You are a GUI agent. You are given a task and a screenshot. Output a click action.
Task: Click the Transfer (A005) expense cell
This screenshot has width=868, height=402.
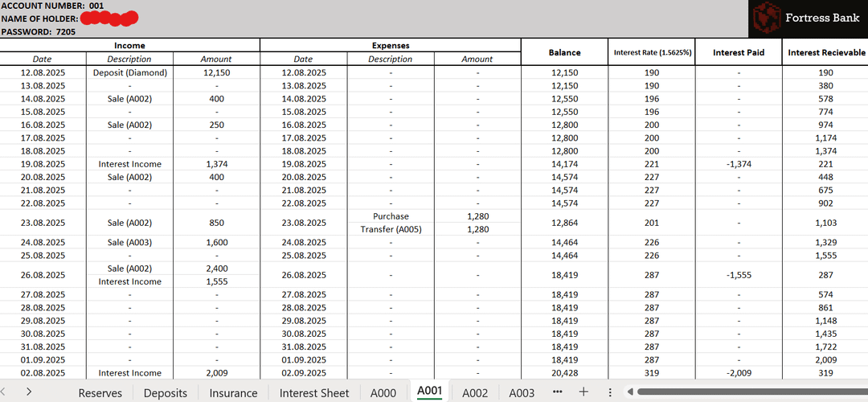point(390,229)
